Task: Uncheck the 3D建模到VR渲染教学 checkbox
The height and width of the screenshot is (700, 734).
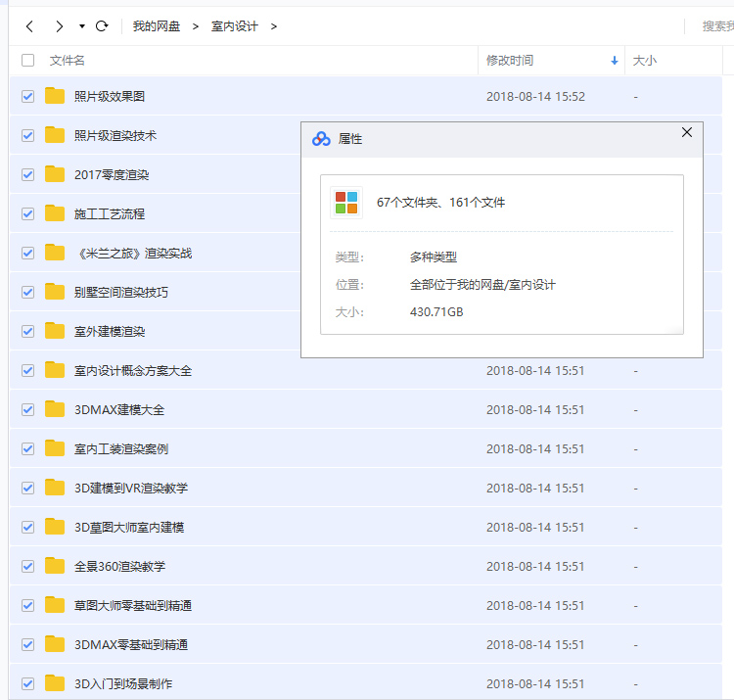Action: (27, 489)
